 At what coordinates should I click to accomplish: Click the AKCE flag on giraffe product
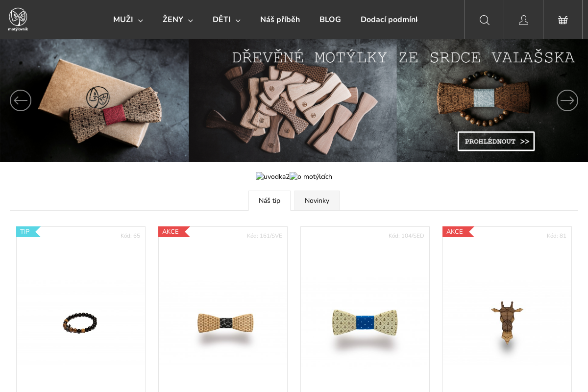point(458,232)
